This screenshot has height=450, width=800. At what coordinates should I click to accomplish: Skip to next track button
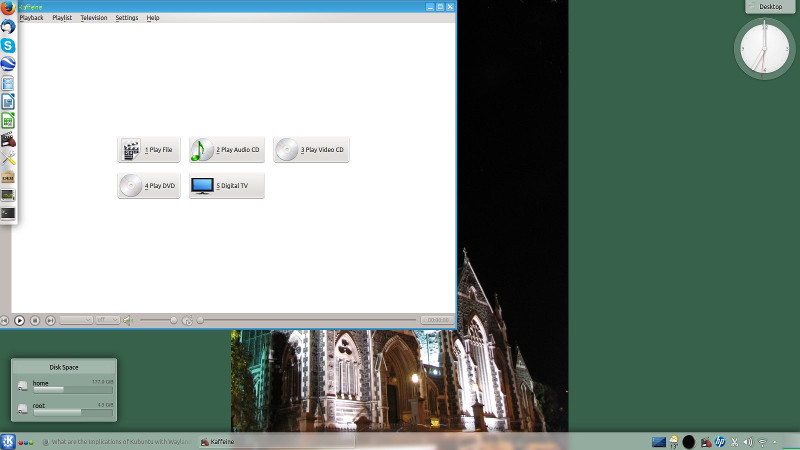[50, 320]
